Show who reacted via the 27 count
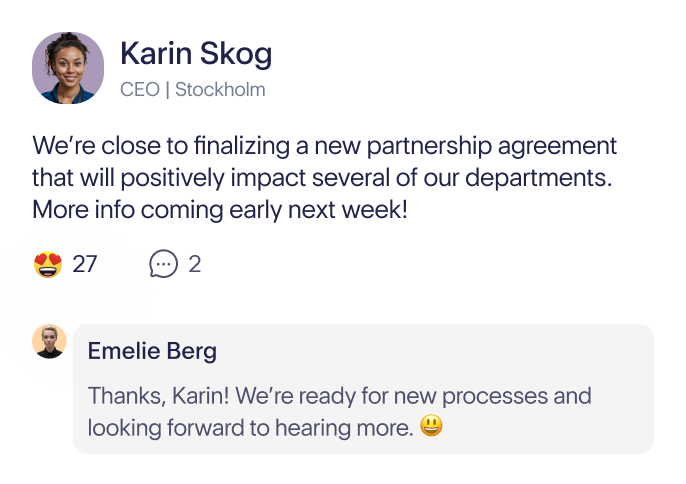The width and height of the screenshot is (686, 484). 84,264
